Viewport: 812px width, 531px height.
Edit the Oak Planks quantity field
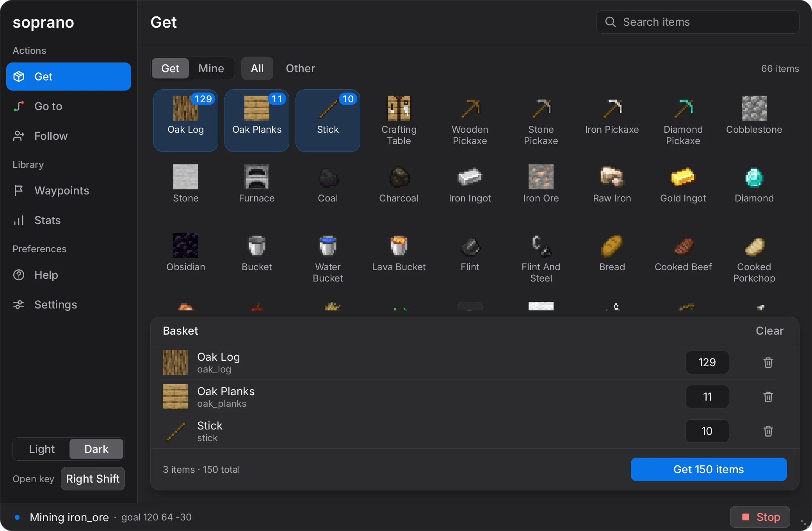(707, 397)
